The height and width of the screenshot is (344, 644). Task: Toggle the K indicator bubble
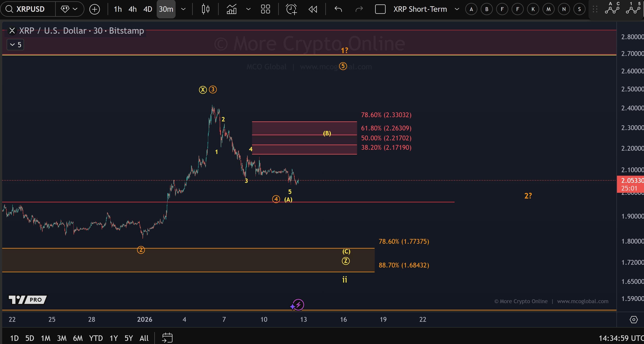click(x=533, y=9)
